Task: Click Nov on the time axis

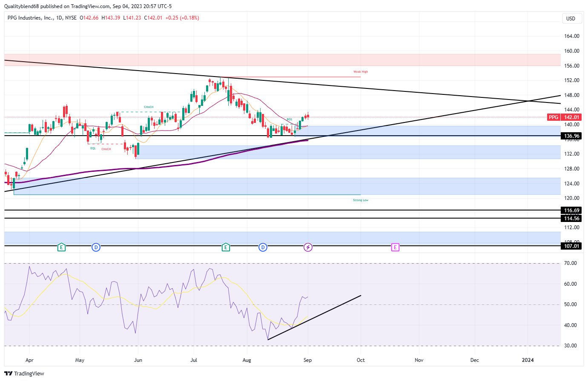Action: click(x=419, y=360)
